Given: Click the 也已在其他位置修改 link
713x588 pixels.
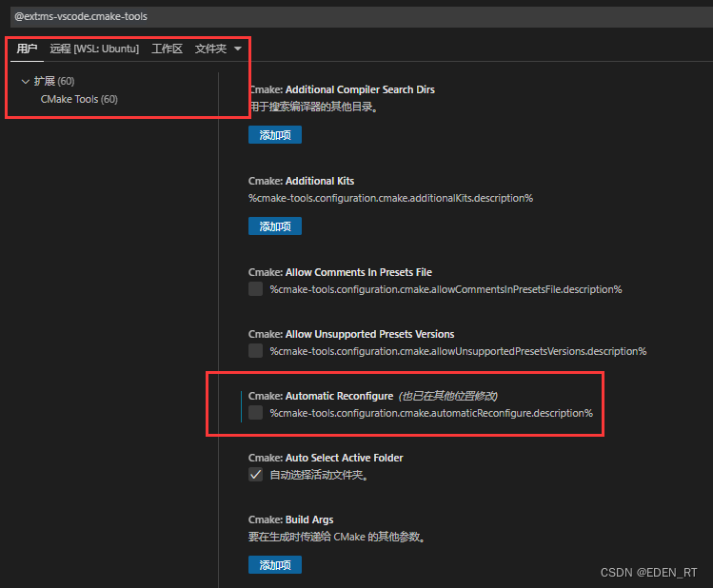Looking at the screenshot, I should pyautogui.click(x=448, y=396).
